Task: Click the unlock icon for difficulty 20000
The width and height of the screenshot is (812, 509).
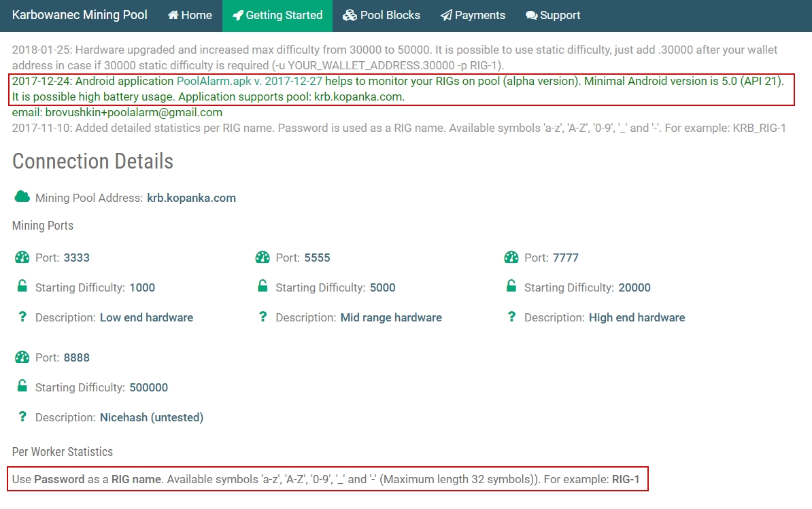Action: click(511, 286)
